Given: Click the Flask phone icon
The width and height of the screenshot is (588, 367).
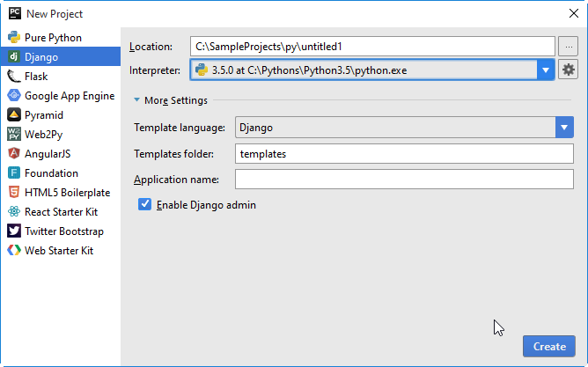Looking at the screenshot, I should (x=14, y=77).
